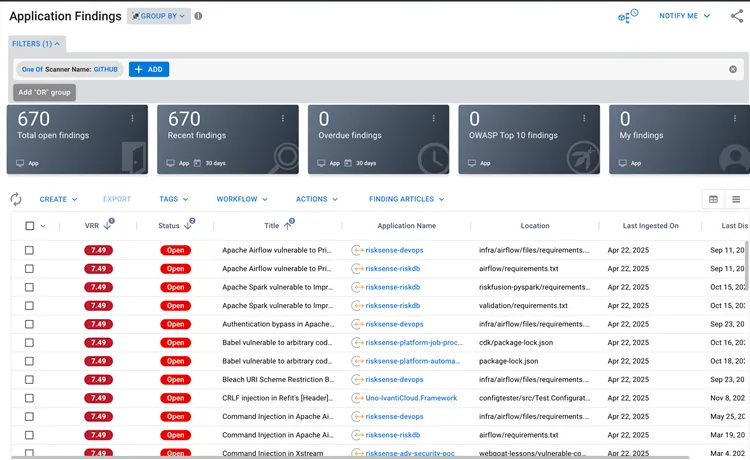Screen dimensions: 750x460
Task: Expand the Tags dropdown
Action: (x=174, y=199)
